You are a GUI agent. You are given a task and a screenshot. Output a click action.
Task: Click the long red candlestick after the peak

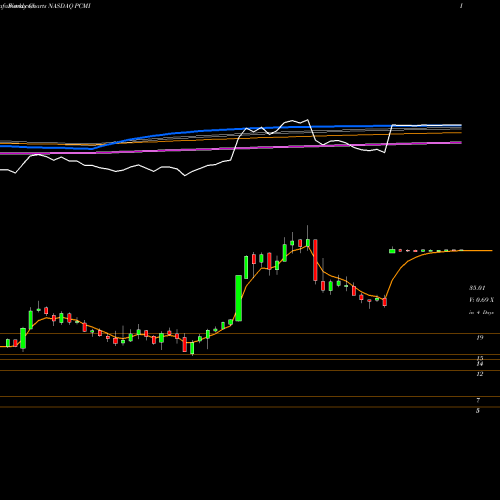pos(315,260)
